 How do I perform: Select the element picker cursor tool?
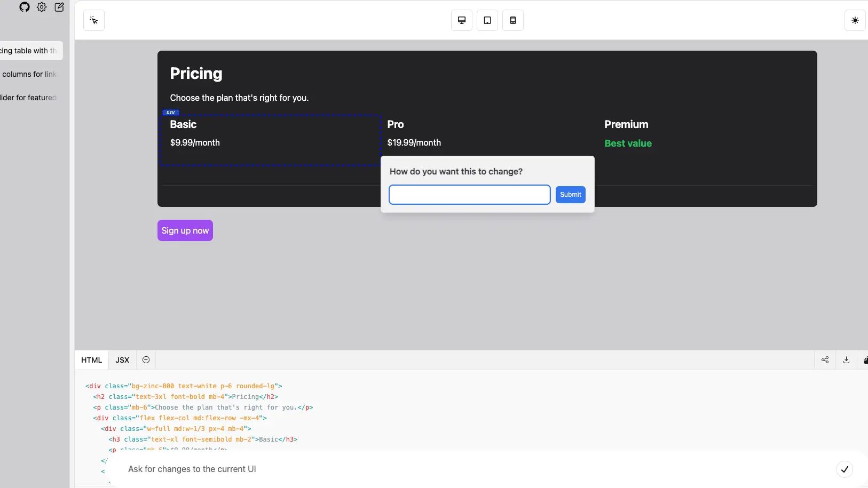pyautogui.click(x=93, y=20)
